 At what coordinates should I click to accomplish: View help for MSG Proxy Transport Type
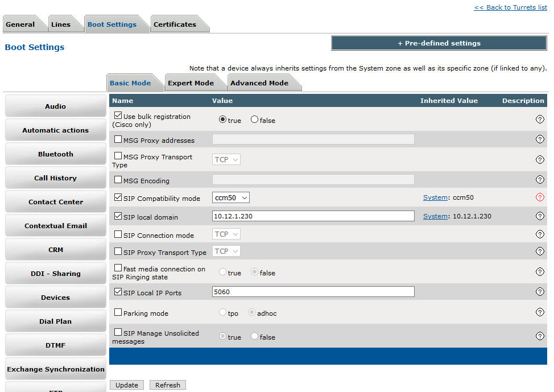tap(540, 159)
